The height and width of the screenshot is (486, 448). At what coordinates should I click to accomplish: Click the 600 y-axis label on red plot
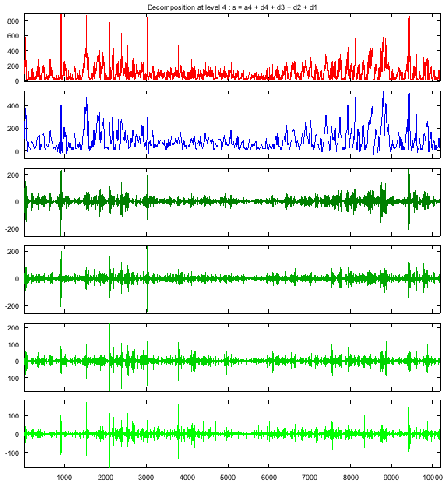[x=13, y=36]
